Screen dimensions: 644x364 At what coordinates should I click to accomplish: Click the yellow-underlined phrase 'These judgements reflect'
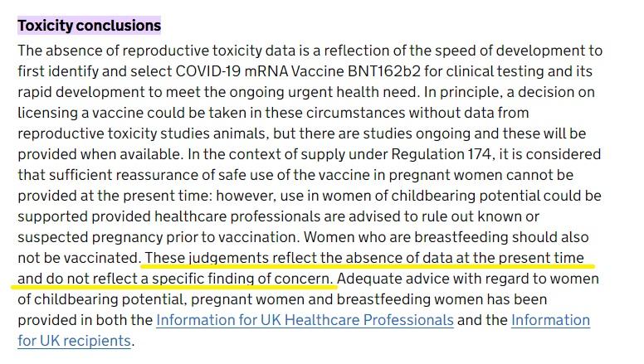tap(232, 258)
